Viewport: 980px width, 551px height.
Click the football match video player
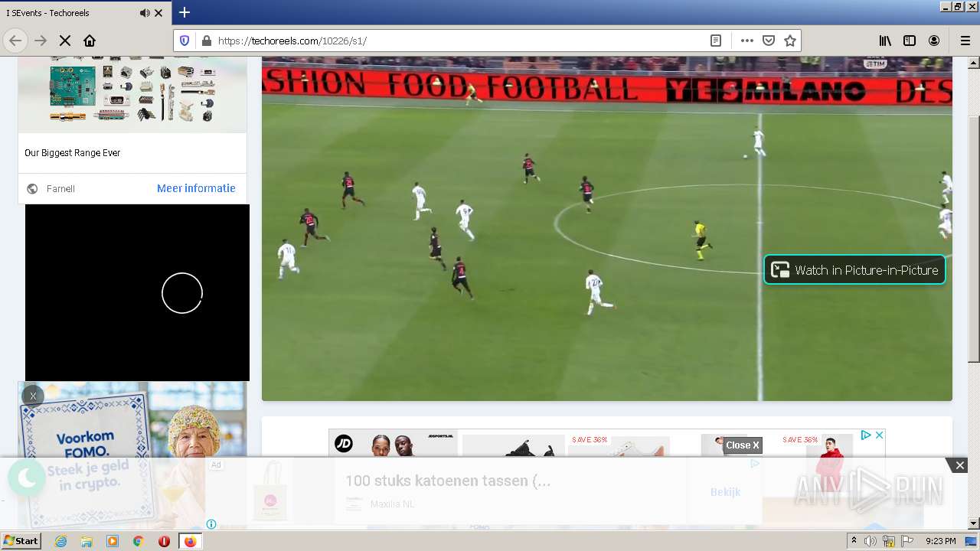pos(606,228)
